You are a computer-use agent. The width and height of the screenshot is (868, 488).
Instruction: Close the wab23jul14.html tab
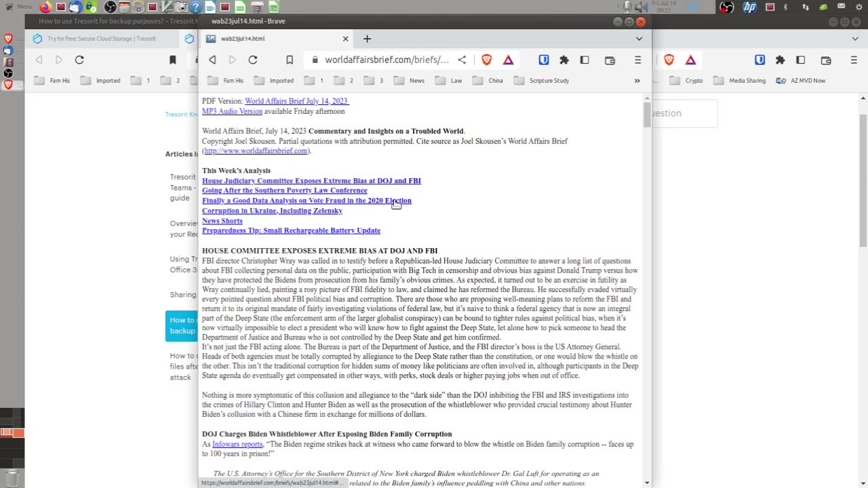click(345, 39)
